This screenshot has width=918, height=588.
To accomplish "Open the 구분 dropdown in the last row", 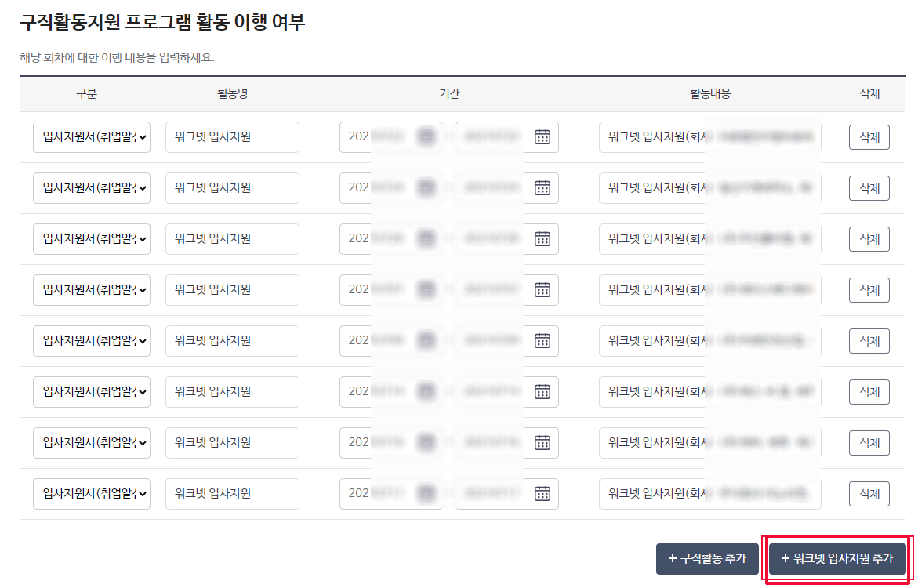I will (91, 493).
